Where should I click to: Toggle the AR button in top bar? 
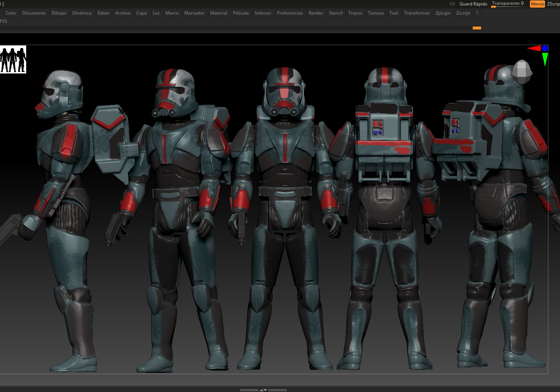click(x=452, y=4)
